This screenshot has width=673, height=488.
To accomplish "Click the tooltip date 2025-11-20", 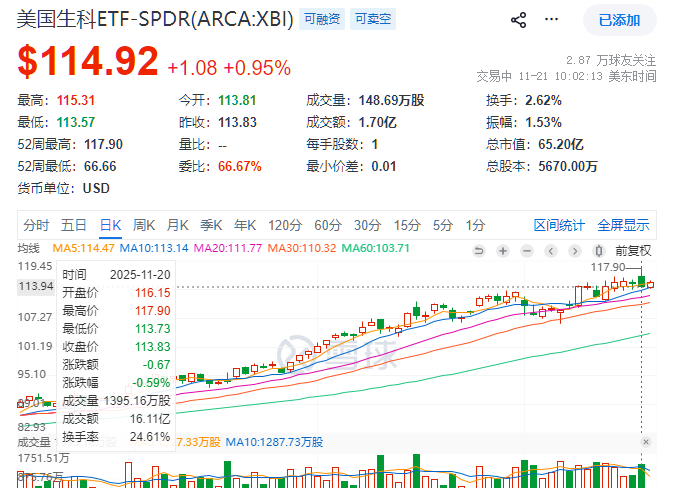I will point(140,275).
